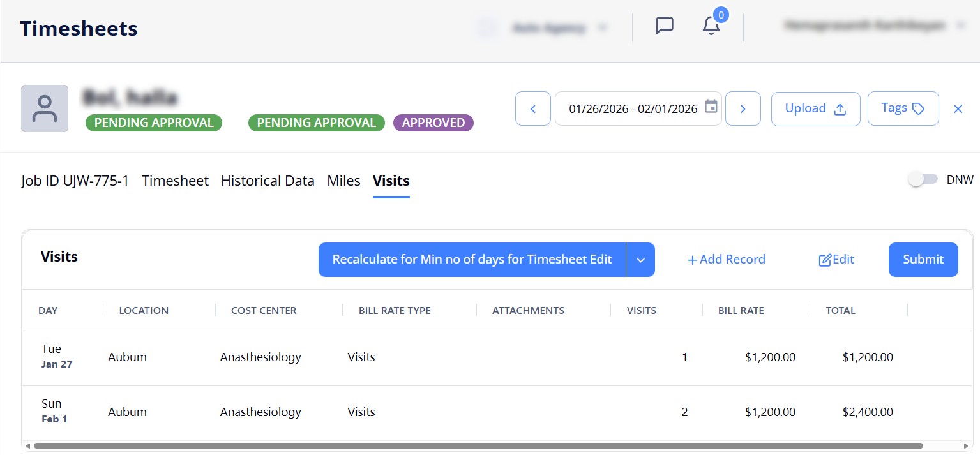
Task: Click Recalculate for Min no of days
Action: (x=472, y=260)
